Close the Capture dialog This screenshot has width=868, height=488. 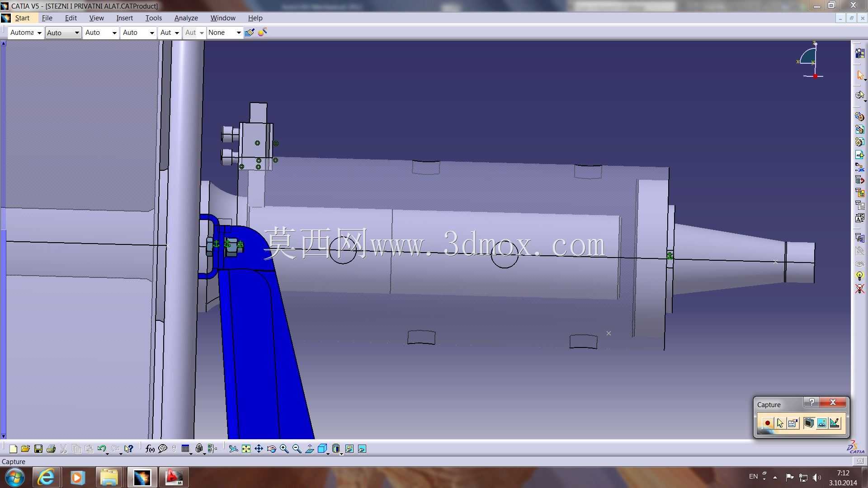pyautogui.click(x=833, y=402)
